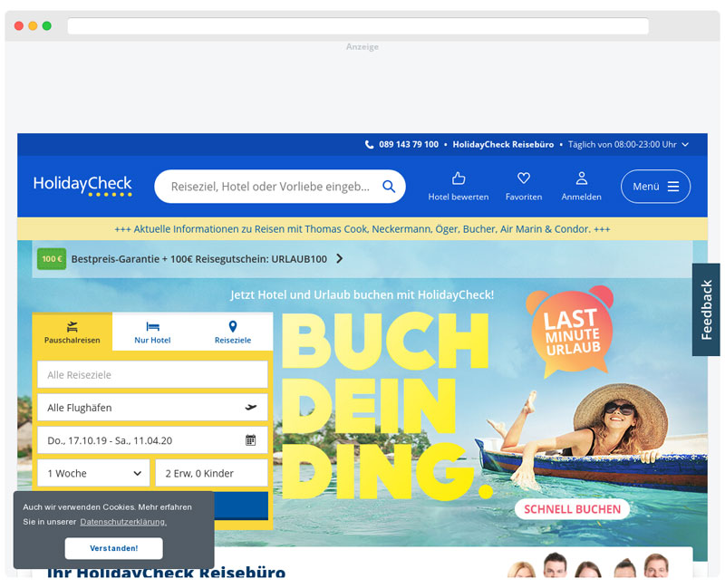Image resolution: width=725 pixels, height=588 pixels.
Task: Click the green macOS window maximize dot
Action: coord(47,26)
